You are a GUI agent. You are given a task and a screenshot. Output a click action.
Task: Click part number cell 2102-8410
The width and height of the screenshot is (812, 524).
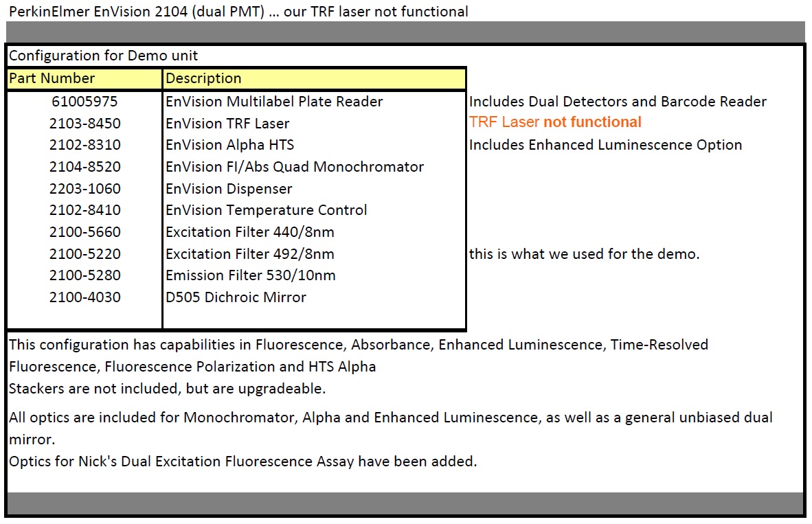click(x=85, y=210)
